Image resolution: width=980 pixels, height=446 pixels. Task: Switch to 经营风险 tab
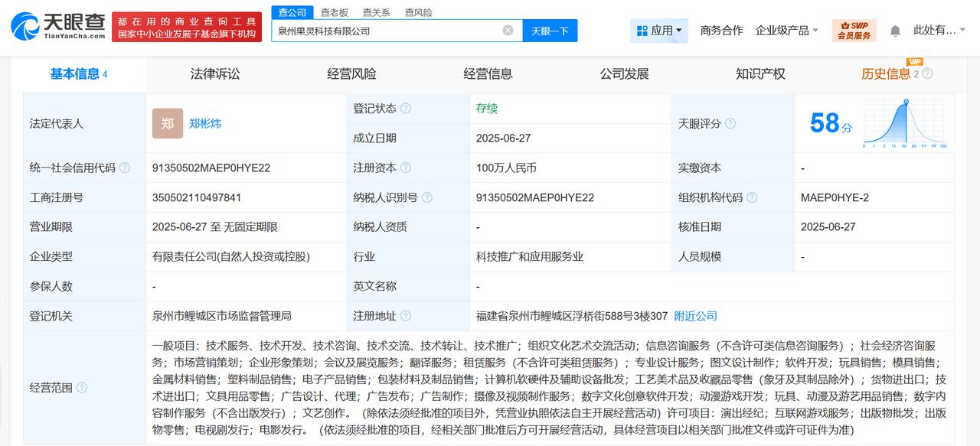(x=351, y=74)
